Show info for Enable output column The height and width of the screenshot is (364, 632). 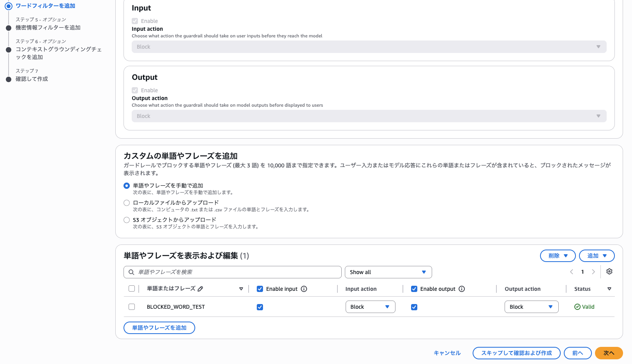click(462, 289)
